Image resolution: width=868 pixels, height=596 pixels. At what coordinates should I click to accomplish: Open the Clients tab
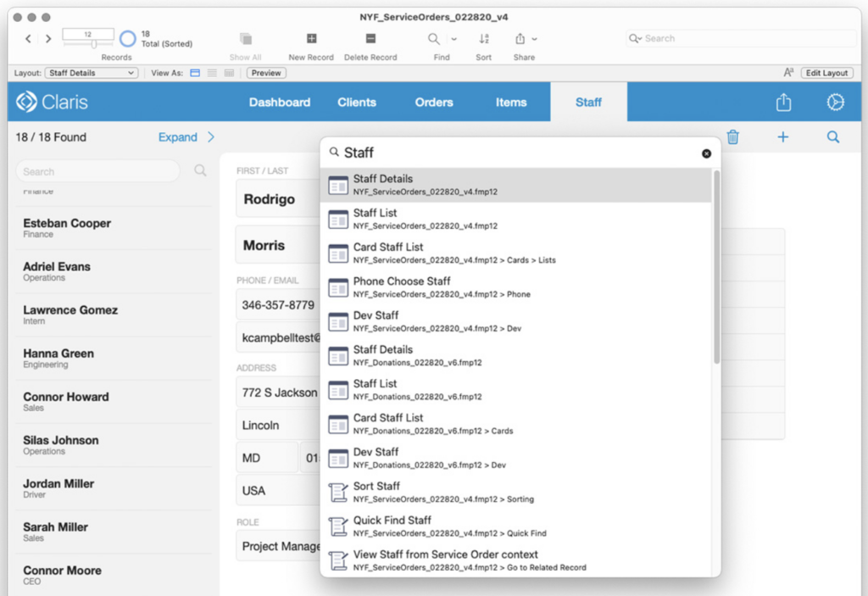click(x=357, y=102)
